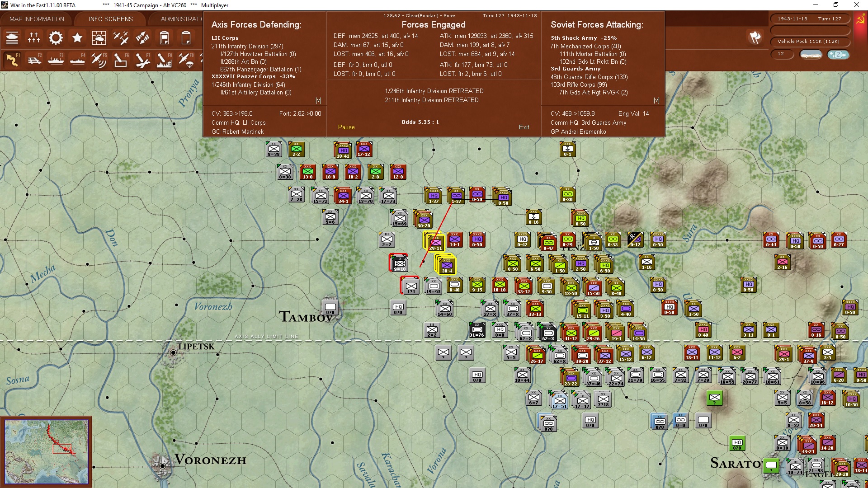The width and height of the screenshot is (868, 488).
Task: Click Exit on combat report
Action: point(524,127)
